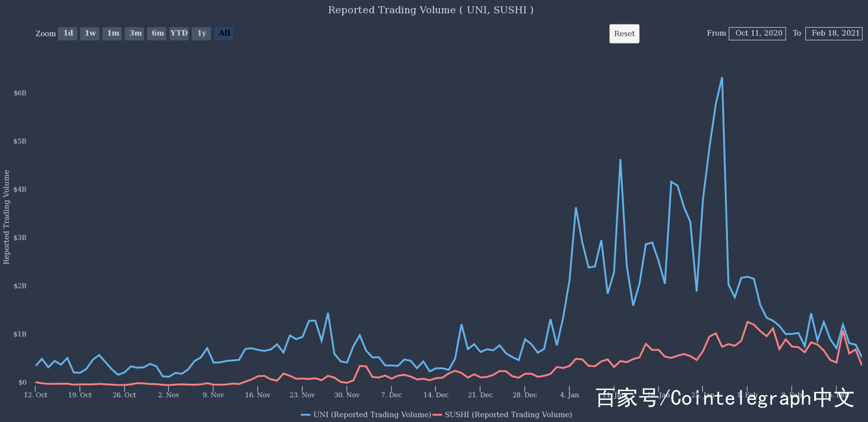Select the 1y zoom range
The image size is (868, 422).
(x=201, y=33)
